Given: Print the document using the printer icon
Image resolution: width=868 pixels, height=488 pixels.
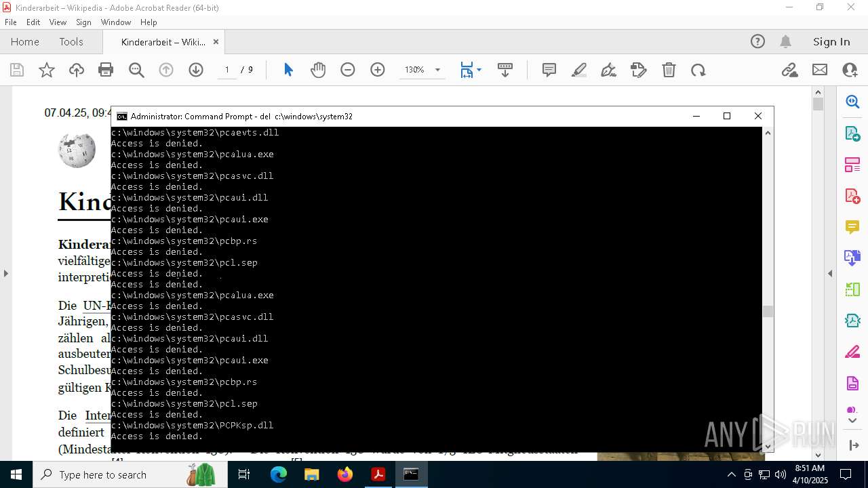Looking at the screenshot, I should (x=106, y=70).
